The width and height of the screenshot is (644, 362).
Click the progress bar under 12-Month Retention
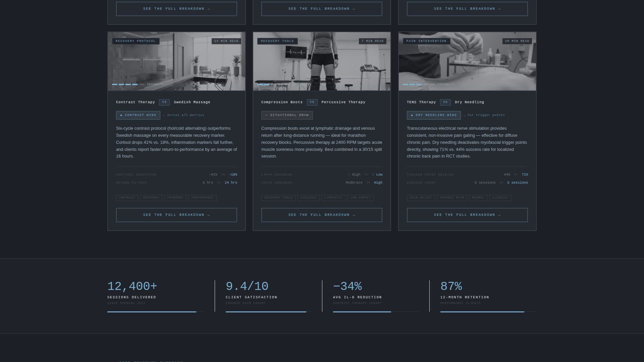[x=488, y=312]
